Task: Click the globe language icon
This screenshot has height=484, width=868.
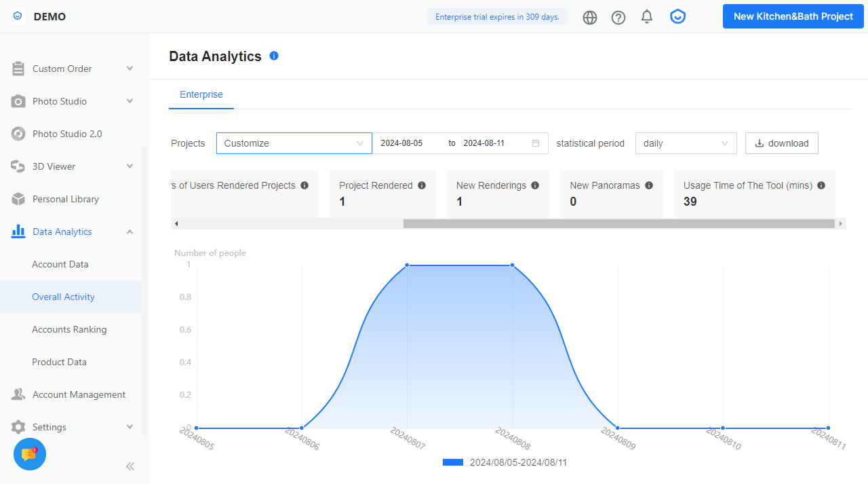Action: (x=590, y=17)
